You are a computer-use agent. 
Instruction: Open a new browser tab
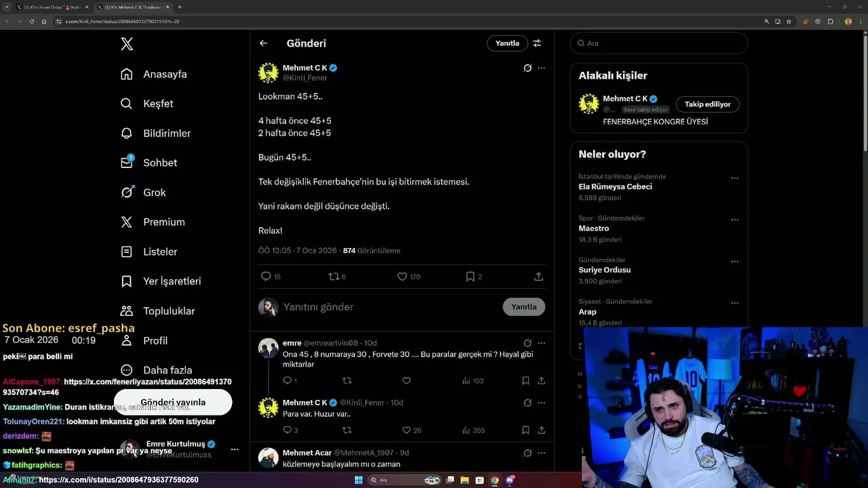(180, 7)
